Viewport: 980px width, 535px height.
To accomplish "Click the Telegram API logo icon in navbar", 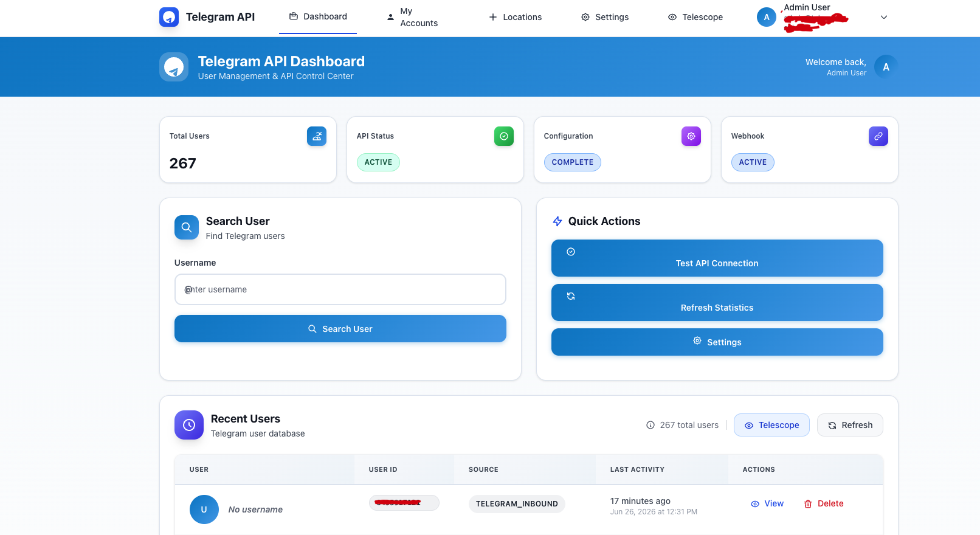I will point(169,17).
